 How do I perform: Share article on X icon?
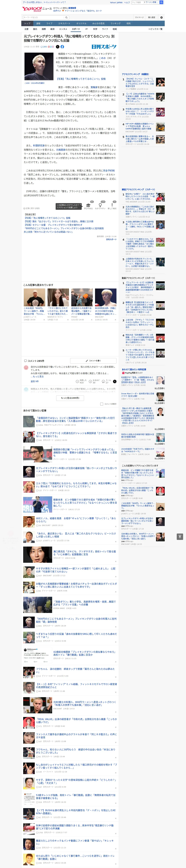57,47
